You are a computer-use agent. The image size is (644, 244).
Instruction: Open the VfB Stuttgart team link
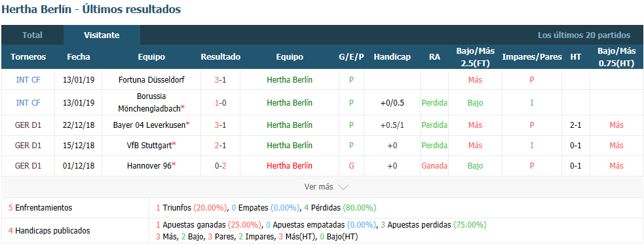point(151,145)
